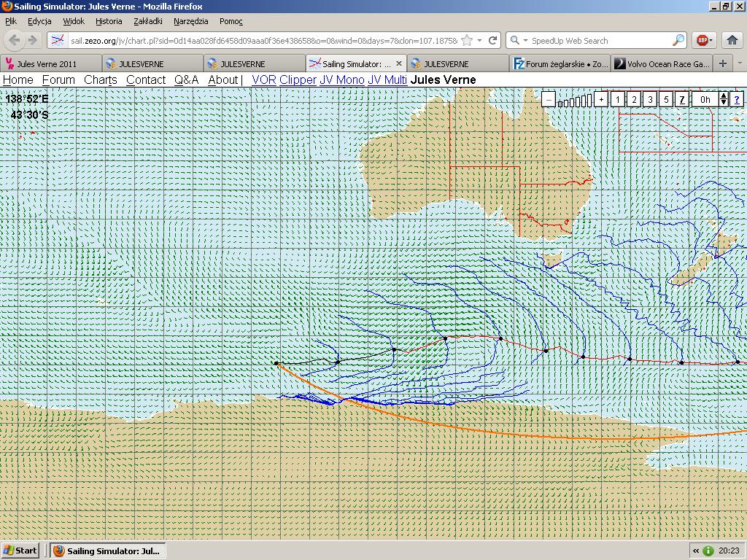Toggle the Z chart option button
Screen dimensions: 747x560
pyautogui.click(x=682, y=100)
